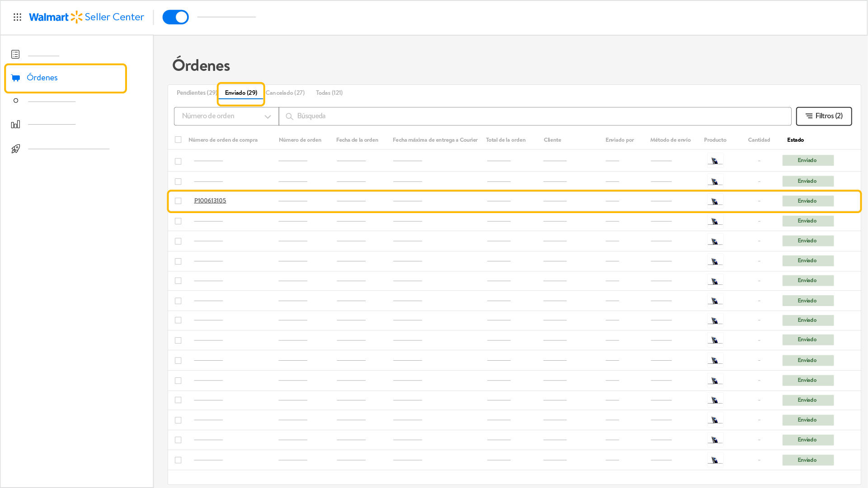Click the Órdenes page heading
868x488 pixels.
(201, 65)
